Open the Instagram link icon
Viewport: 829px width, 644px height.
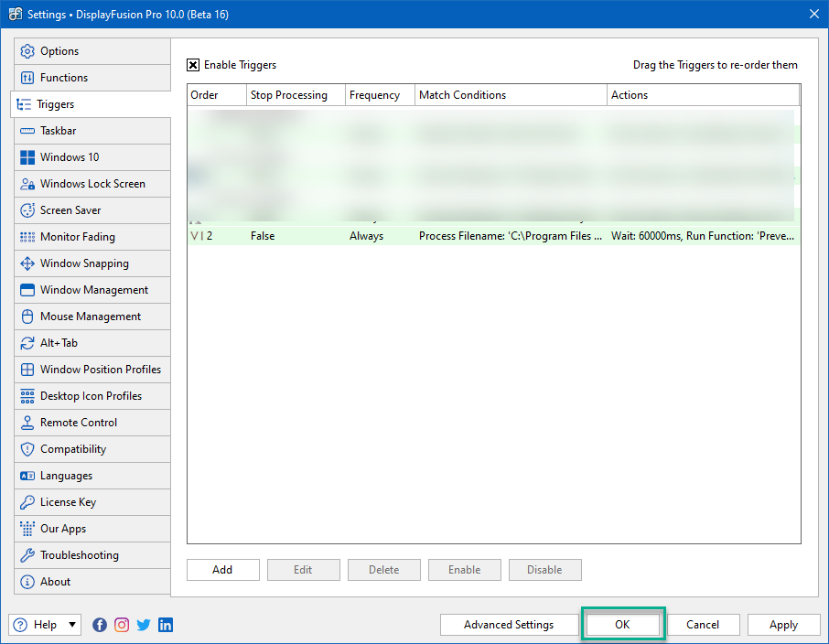click(x=122, y=625)
